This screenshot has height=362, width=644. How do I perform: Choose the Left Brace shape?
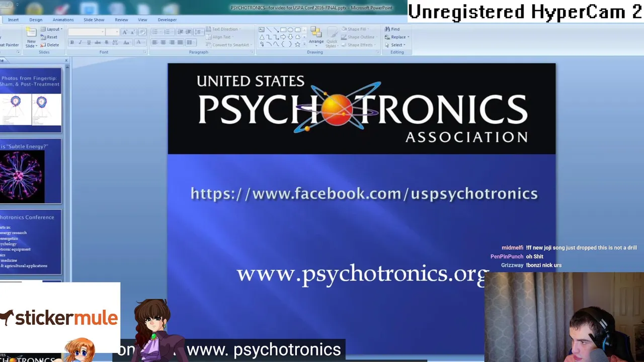pyautogui.click(x=283, y=44)
